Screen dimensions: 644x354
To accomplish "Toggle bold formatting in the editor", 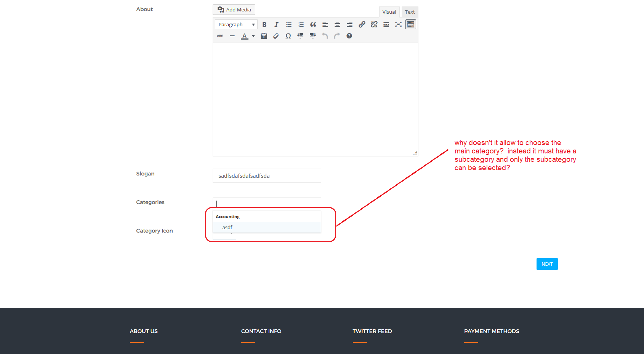I will tap(264, 25).
